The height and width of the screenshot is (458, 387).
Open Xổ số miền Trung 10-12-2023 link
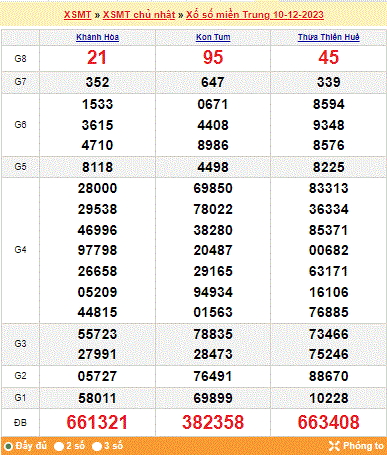pos(255,15)
